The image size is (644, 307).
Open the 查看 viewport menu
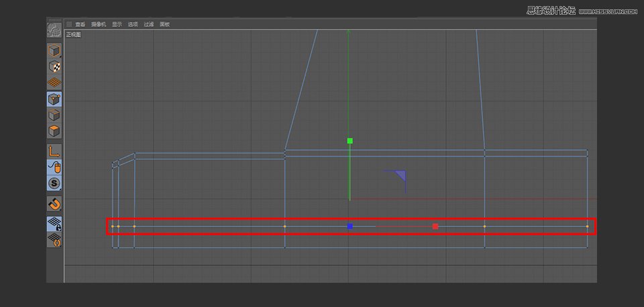coord(80,24)
